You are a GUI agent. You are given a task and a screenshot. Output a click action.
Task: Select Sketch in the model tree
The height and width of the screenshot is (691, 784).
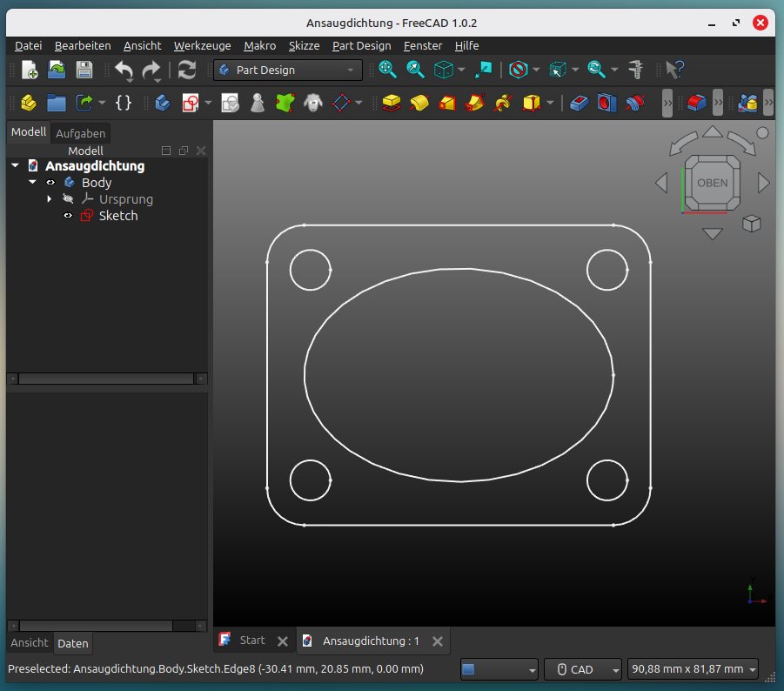[x=117, y=215]
